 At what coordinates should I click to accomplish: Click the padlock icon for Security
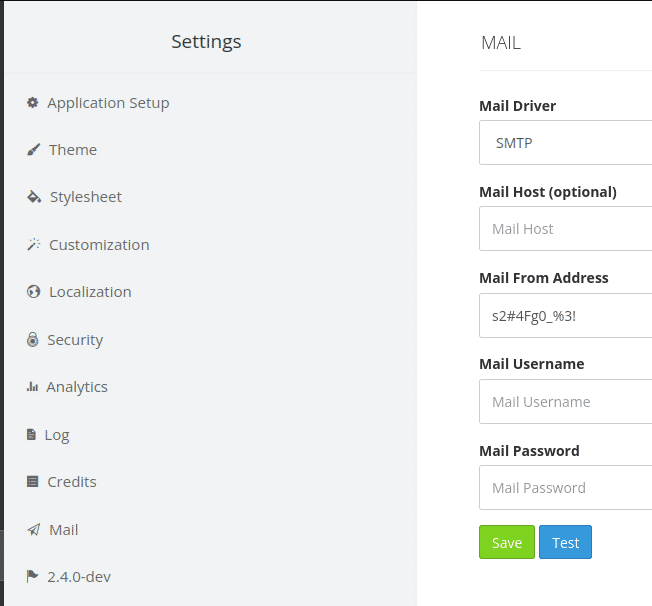click(x=32, y=339)
